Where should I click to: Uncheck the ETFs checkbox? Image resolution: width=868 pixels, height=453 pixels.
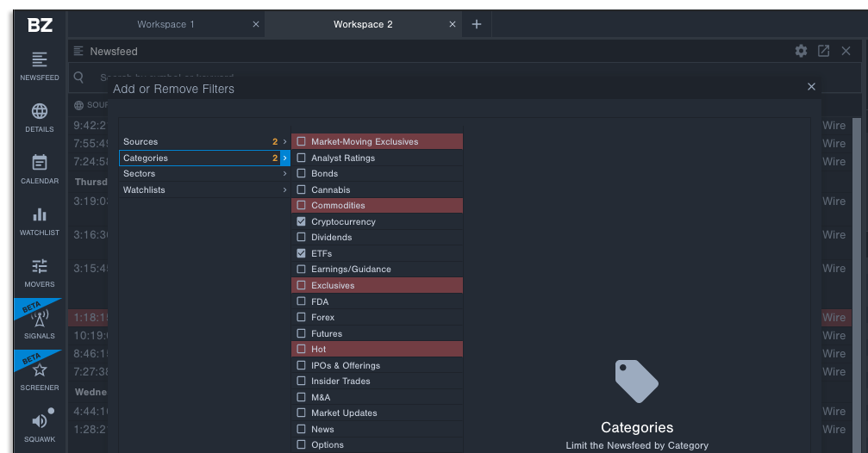click(301, 253)
